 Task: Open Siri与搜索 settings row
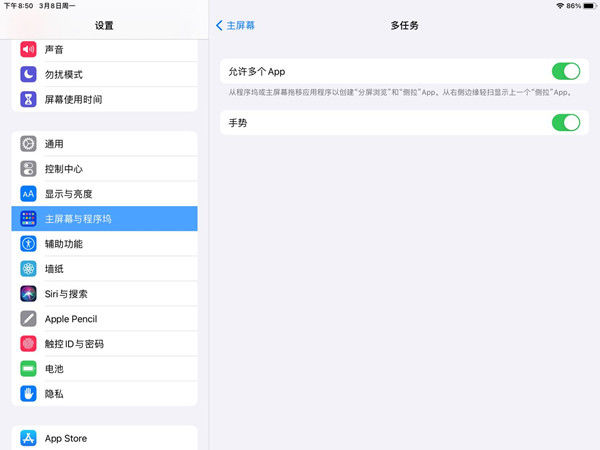[104, 294]
